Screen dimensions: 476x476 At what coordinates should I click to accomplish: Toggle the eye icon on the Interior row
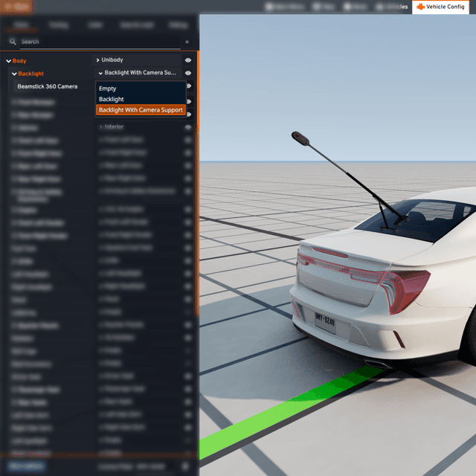coord(188,127)
